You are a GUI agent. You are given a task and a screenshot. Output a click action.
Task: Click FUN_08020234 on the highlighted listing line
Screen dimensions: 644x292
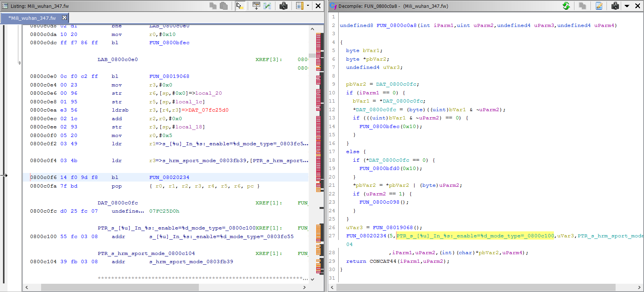click(x=169, y=177)
